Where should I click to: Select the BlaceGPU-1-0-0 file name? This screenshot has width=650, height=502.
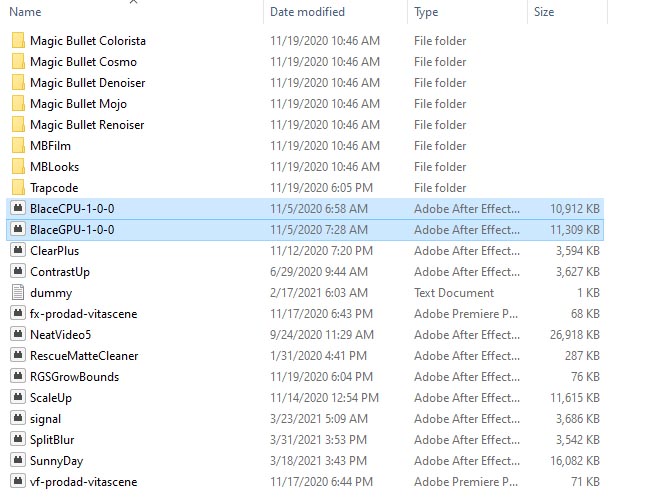72,230
